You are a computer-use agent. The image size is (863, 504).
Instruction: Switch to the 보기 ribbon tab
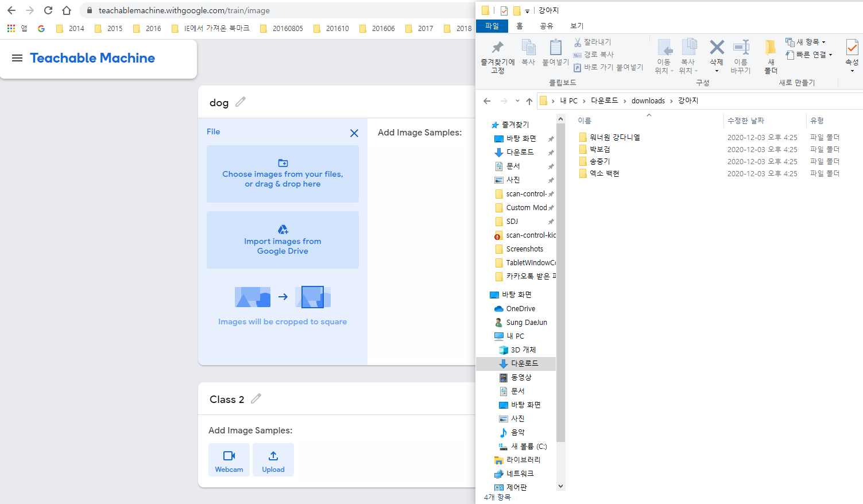coord(577,26)
